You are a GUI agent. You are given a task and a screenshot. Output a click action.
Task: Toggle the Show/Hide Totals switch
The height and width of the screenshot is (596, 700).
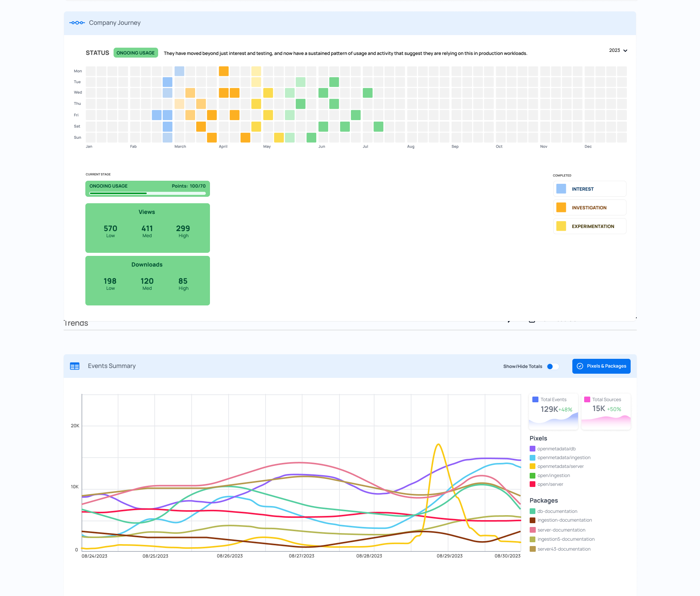[x=553, y=366]
